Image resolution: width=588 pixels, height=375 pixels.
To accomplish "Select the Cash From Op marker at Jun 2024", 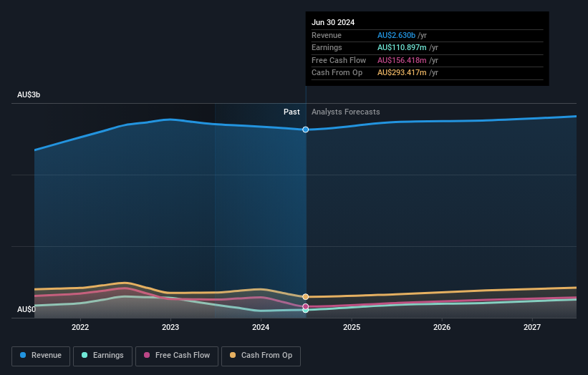I will coord(306,297).
